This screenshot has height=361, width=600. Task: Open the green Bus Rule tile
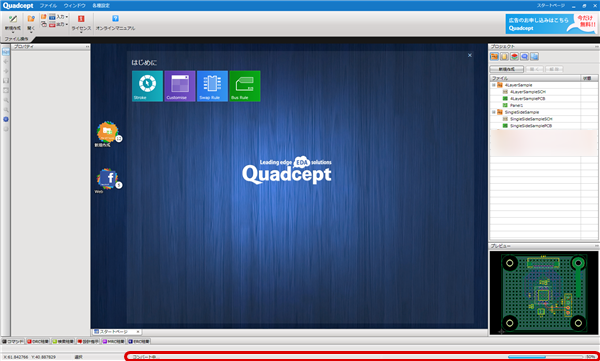point(245,86)
